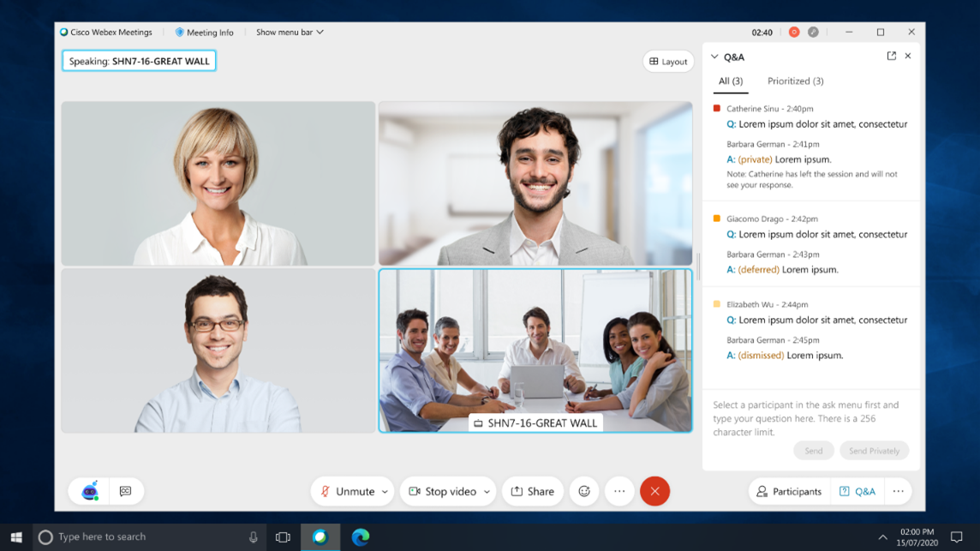Image resolution: width=980 pixels, height=551 pixels.
Task: Leave the meeting with red button
Action: coord(654,491)
